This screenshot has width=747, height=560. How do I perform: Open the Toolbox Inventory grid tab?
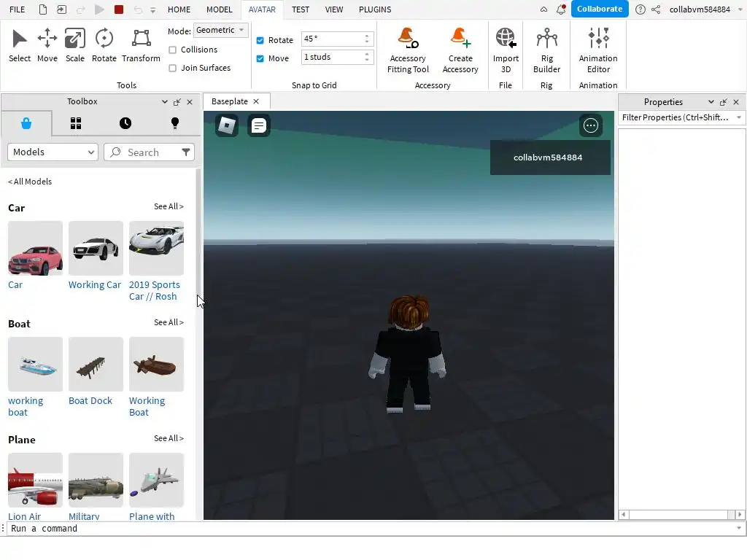coord(76,124)
